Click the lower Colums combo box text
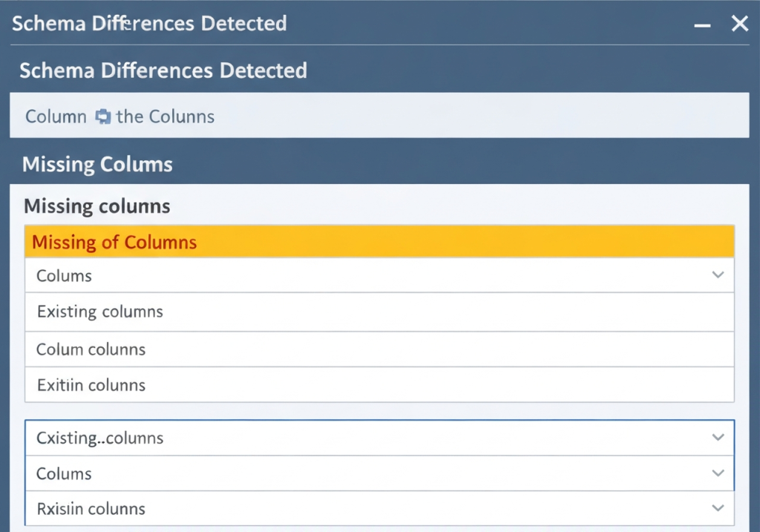Viewport: 760px width, 532px height. (x=65, y=473)
